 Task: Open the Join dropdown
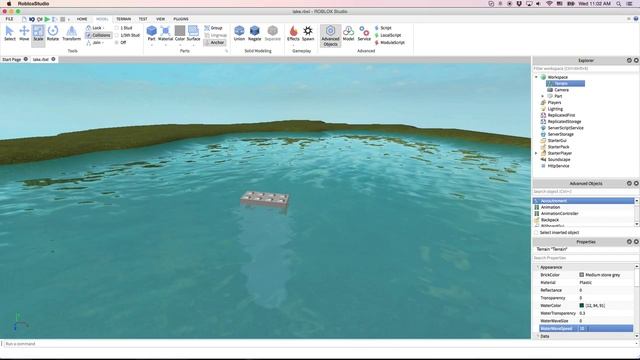pyautogui.click(x=95, y=42)
